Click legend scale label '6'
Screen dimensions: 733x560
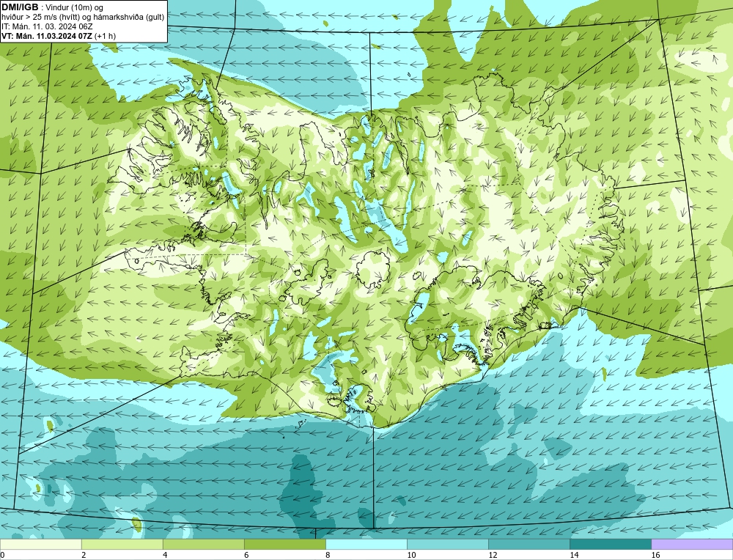[246, 555]
